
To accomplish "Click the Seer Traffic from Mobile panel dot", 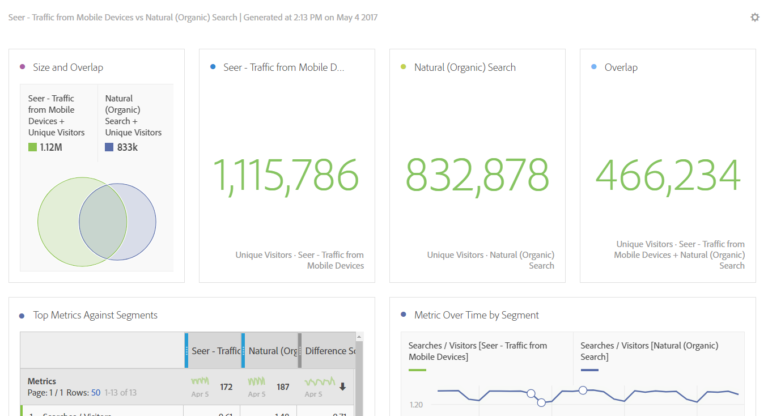I will (x=213, y=67).
